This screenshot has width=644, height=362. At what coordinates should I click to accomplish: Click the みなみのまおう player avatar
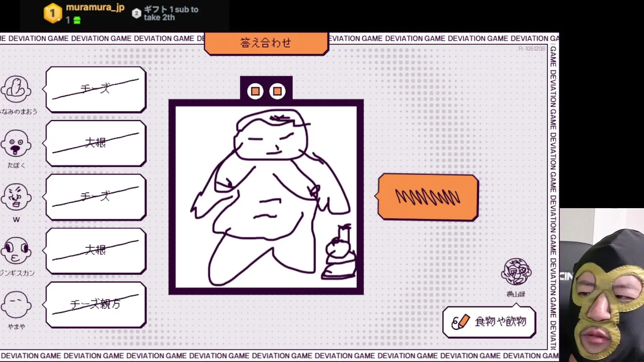[x=16, y=89]
